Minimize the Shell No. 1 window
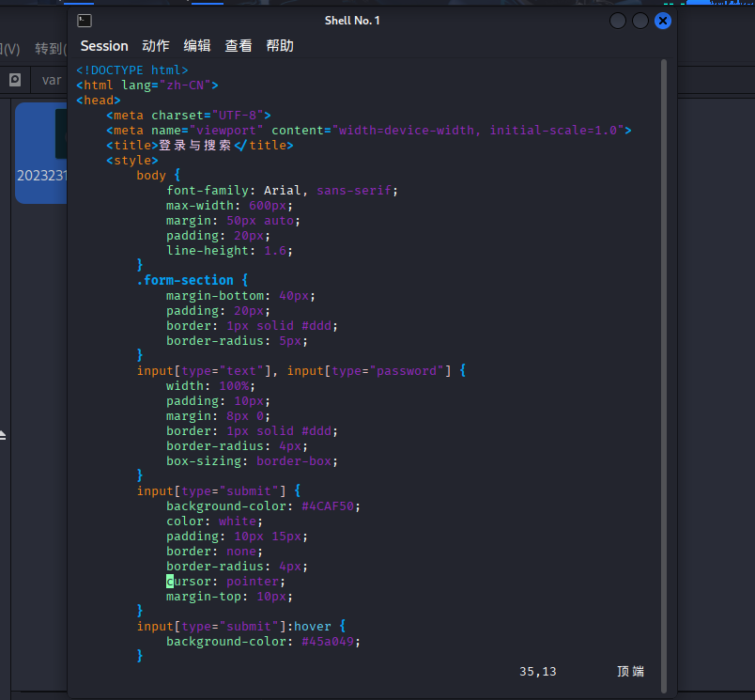The image size is (755, 700). pos(617,21)
